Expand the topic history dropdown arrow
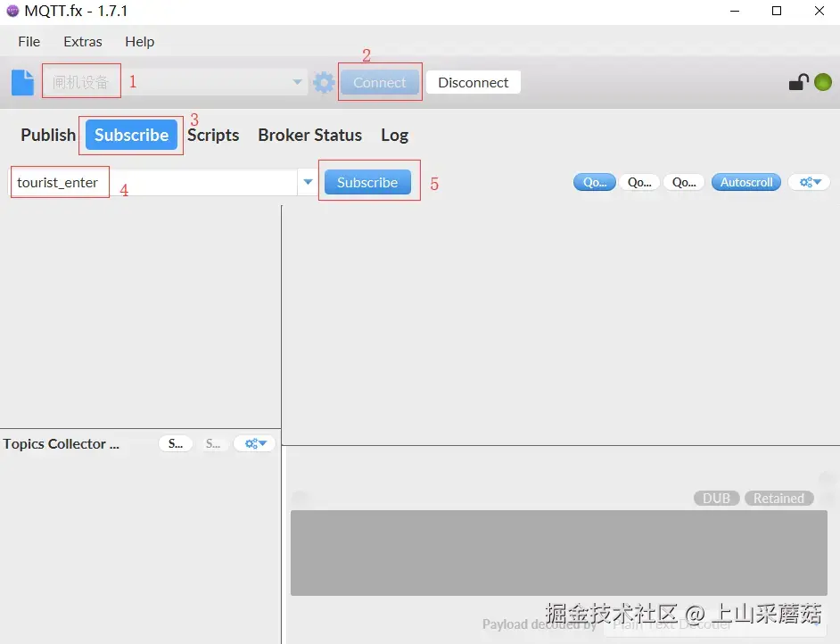This screenshot has width=840, height=644. pyautogui.click(x=308, y=182)
